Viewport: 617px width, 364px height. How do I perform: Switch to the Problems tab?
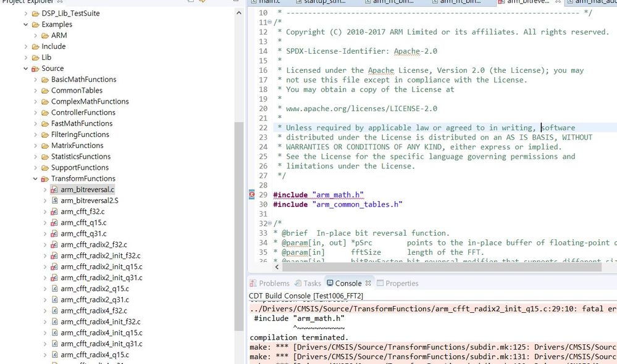(x=270, y=283)
